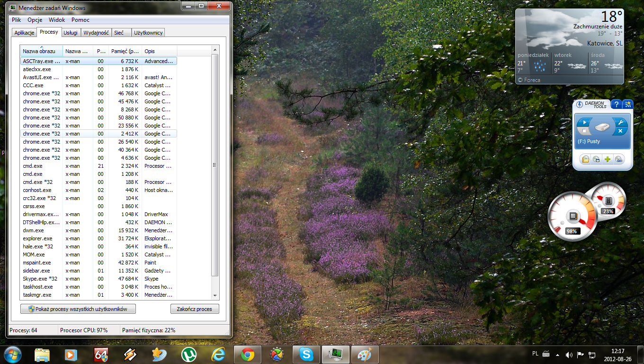Image resolution: width=644 pixels, height=364 pixels.
Task: Switch to Paint on the taskbar
Action: tap(365, 355)
